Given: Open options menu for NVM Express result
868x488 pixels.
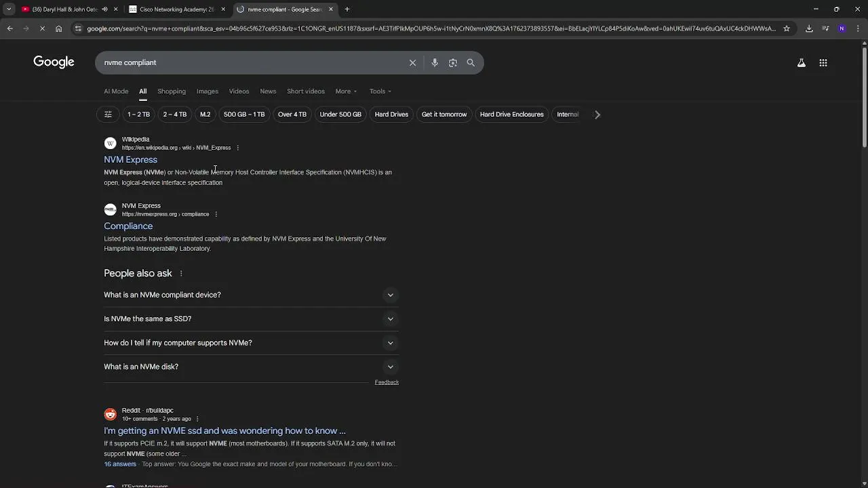Looking at the screenshot, I should click(x=216, y=214).
